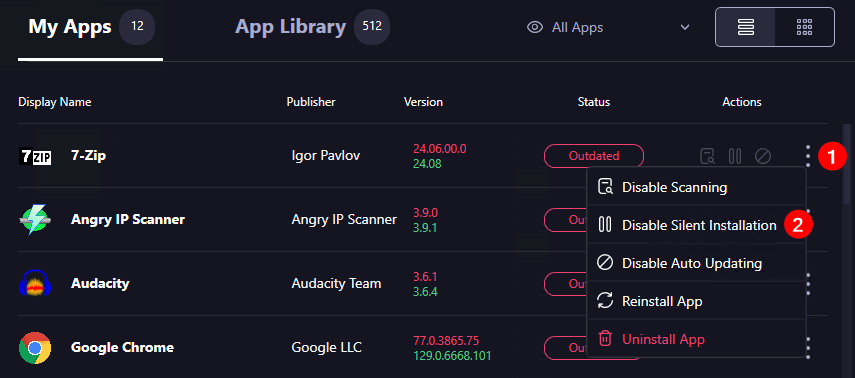Click the Audacity app name
855x378 pixels.
(100, 284)
